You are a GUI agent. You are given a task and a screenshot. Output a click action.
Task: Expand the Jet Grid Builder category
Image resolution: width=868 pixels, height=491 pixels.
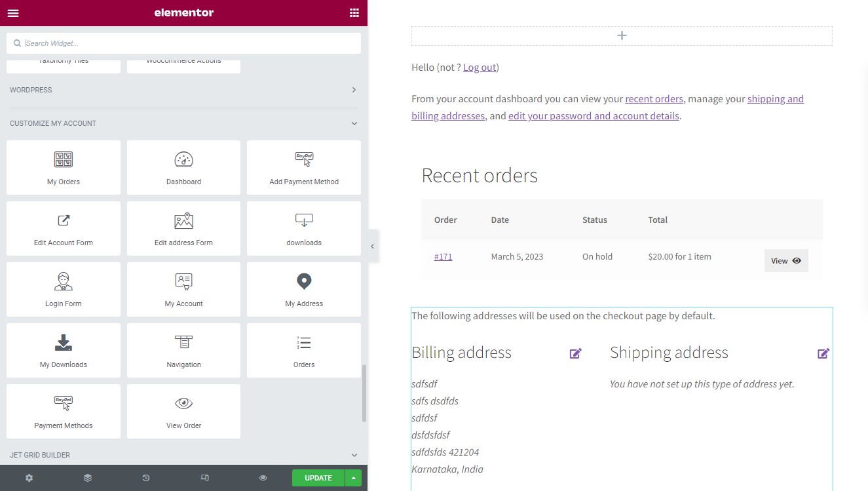183,455
